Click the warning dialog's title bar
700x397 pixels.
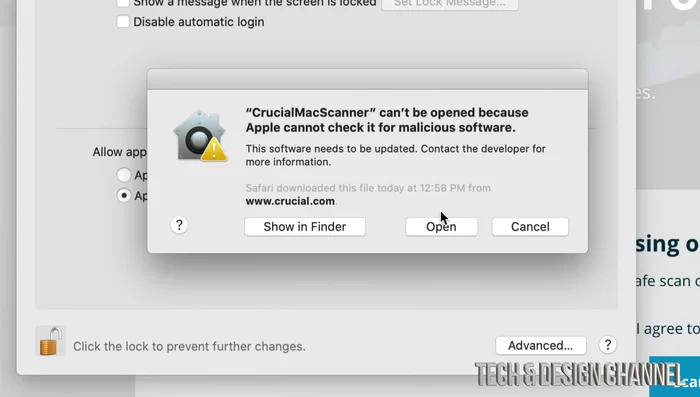click(367, 79)
